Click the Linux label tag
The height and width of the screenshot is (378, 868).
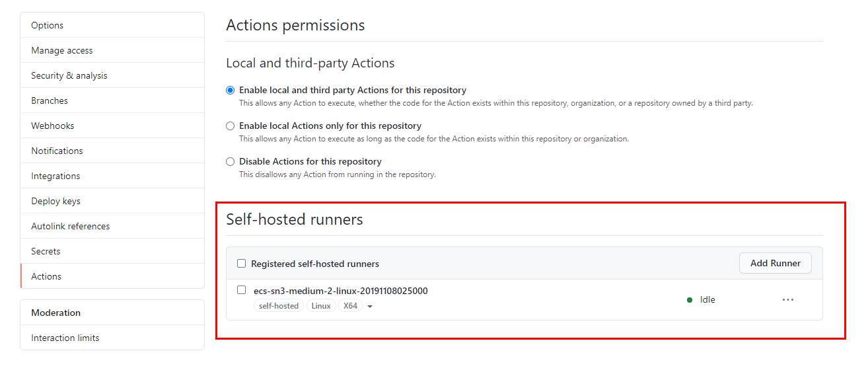tap(321, 306)
